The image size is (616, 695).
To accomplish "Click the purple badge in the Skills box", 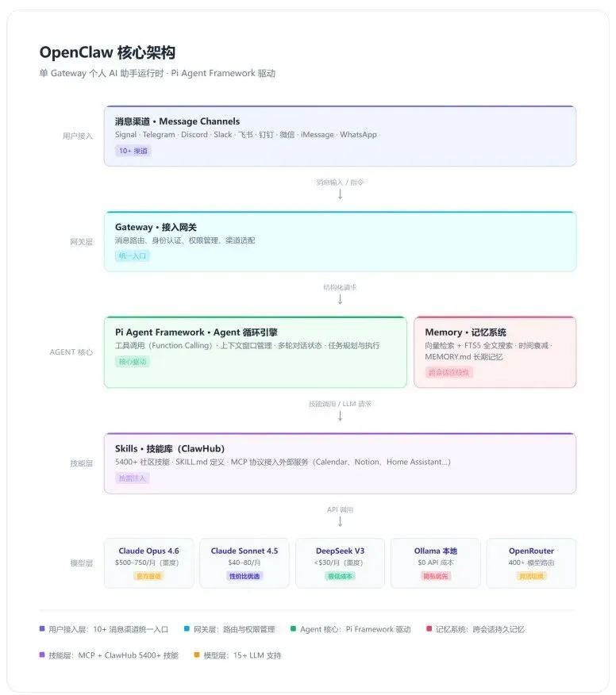I will (133, 478).
